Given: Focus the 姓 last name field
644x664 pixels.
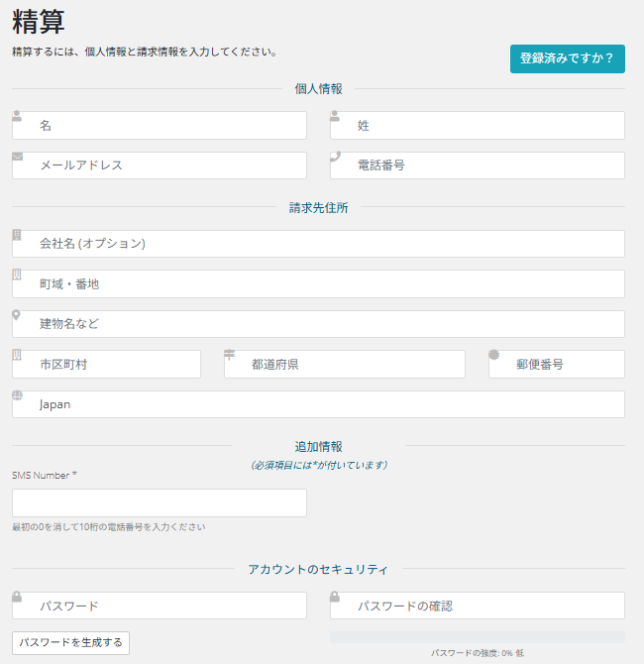Looking at the screenshot, I should (x=478, y=125).
